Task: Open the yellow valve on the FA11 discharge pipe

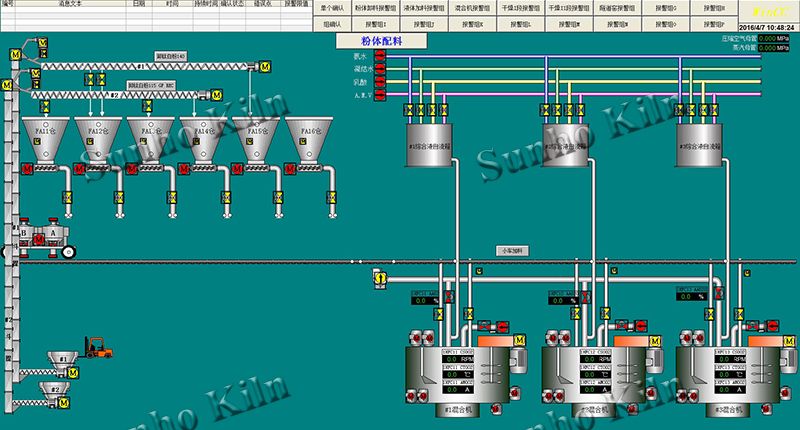Action: point(67,197)
